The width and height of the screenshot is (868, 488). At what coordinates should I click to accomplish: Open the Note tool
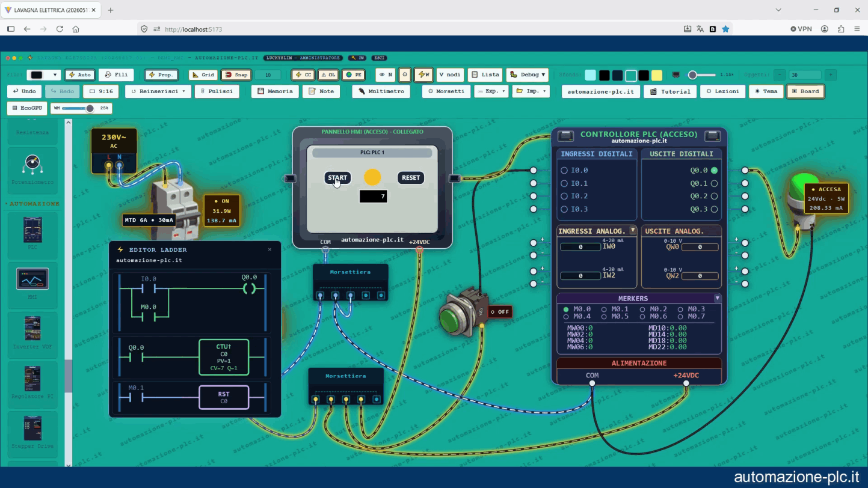[321, 91]
